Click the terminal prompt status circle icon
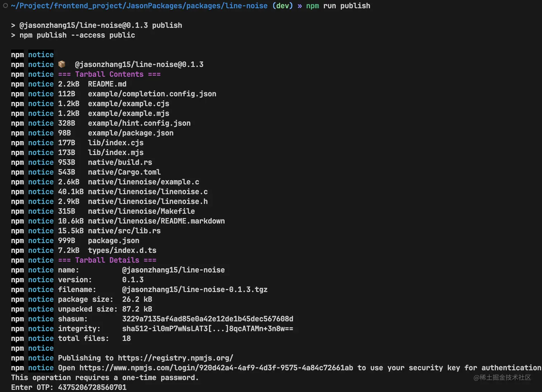Viewport: 542px width, 392px height. tap(5, 5)
